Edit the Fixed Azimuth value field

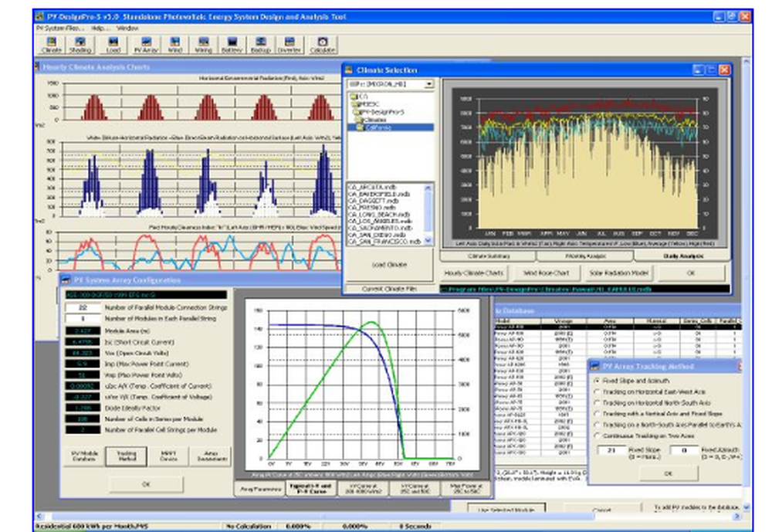pyautogui.click(x=684, y=450)
